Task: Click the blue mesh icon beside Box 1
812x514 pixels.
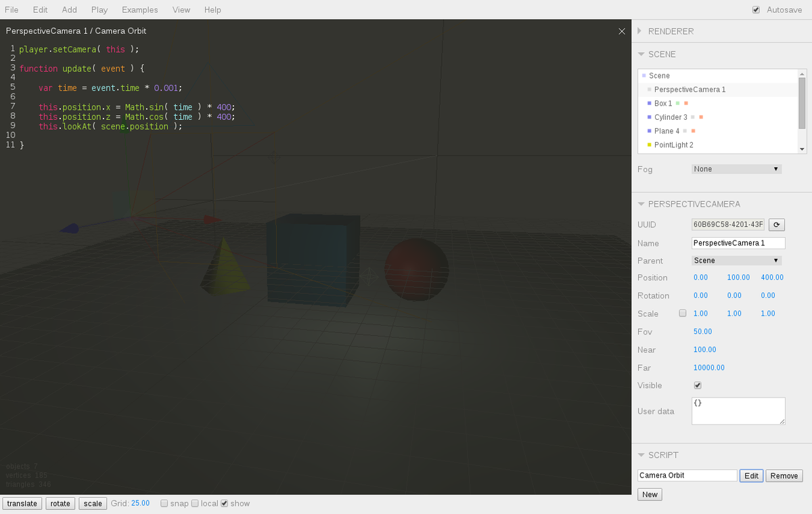Action: coord(650,104)
